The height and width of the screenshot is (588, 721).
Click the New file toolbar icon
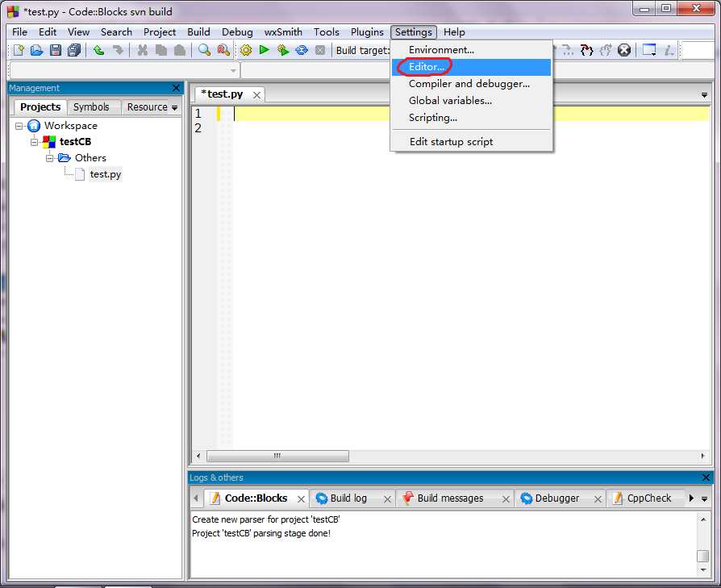(19, 50)
